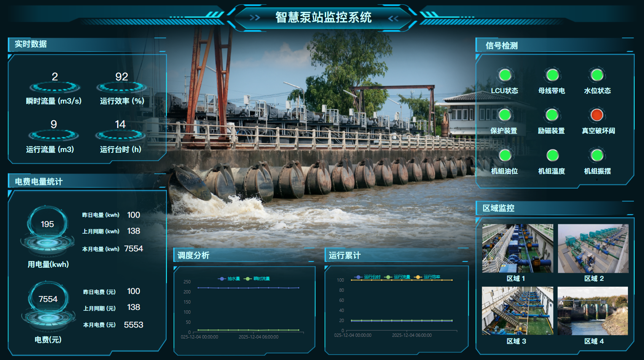Select the 调度分析 chart header
Image resolution: width=644 pixels, height=360 pixels.
click(244, 255)
